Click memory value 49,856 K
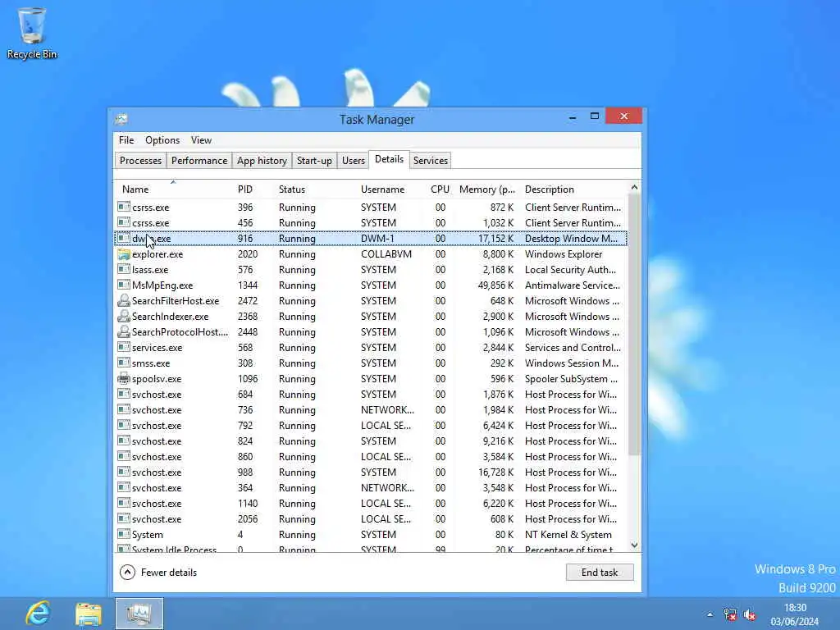This screenshot has height=630, width=840. click(495, 285)
